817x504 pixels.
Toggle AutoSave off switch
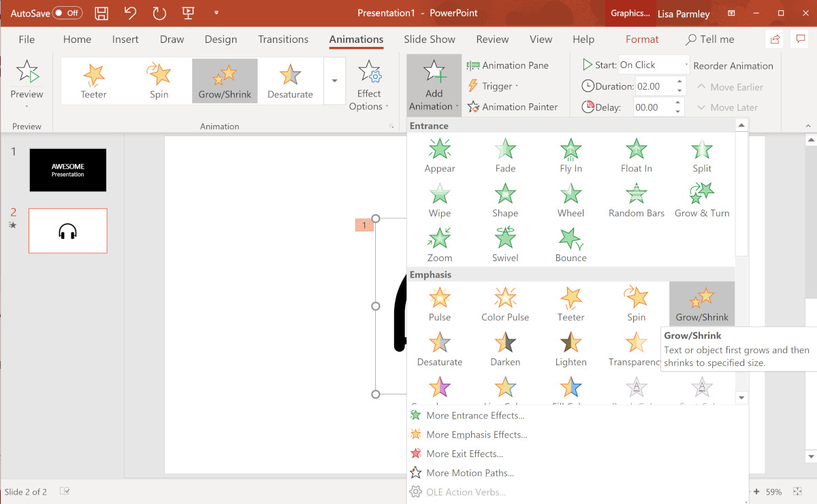pyautogui.click(x=67, y=12)
